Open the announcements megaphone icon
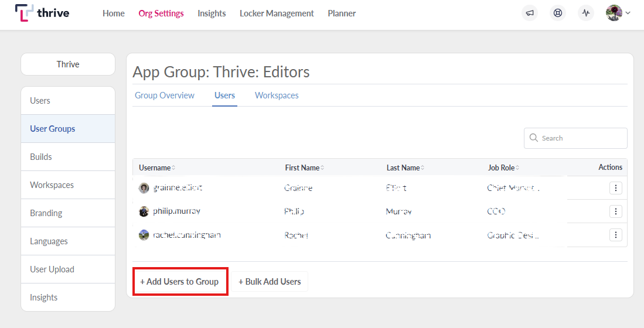 (530, 13)
